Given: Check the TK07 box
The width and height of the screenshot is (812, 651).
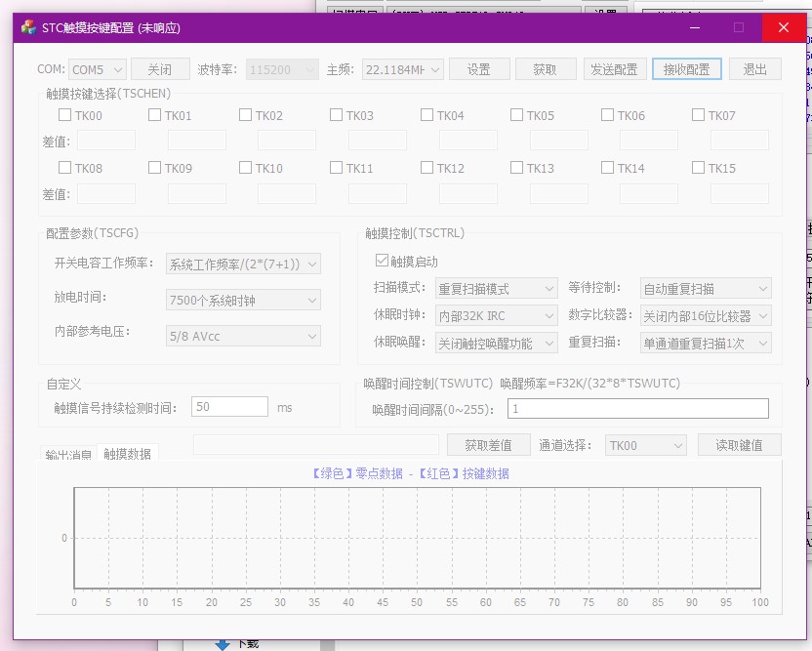Looking at the screenshot, I should point(698,114).
